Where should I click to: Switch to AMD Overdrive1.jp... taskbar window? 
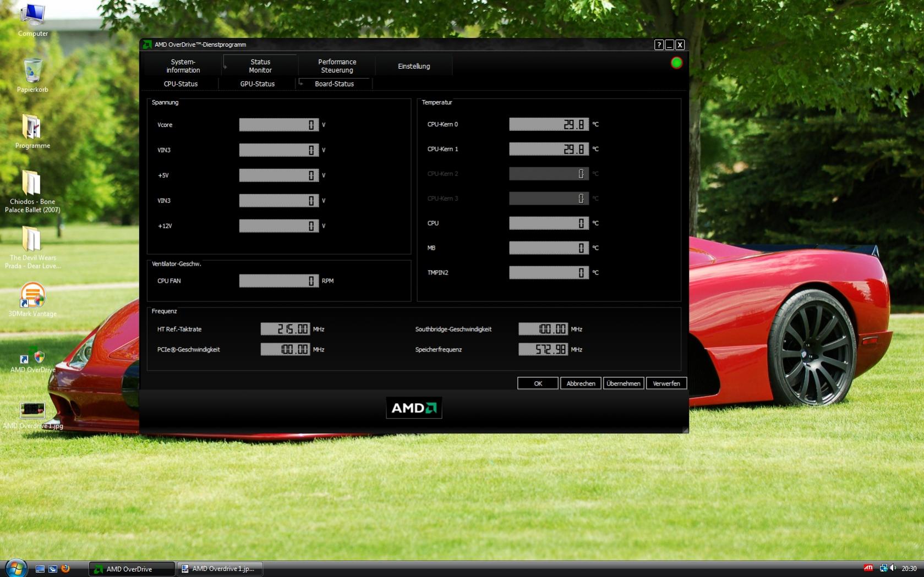pos(220,569)
